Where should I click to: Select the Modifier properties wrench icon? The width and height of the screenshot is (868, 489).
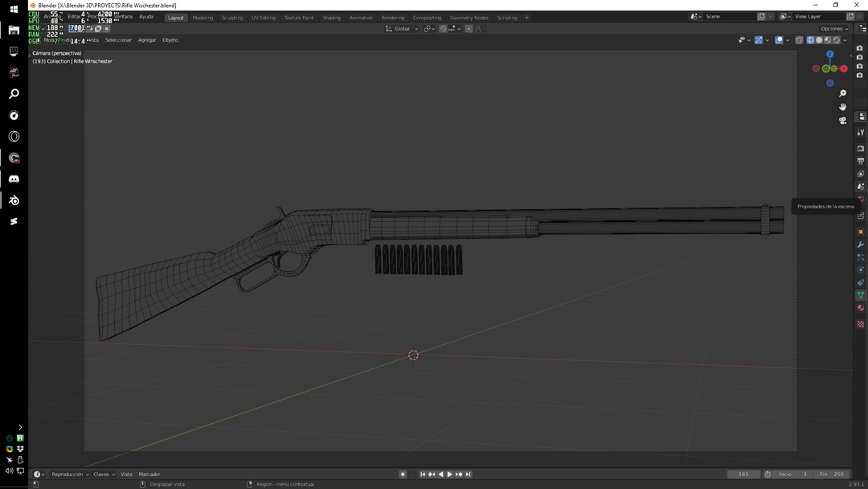click(x=860, y=244)
